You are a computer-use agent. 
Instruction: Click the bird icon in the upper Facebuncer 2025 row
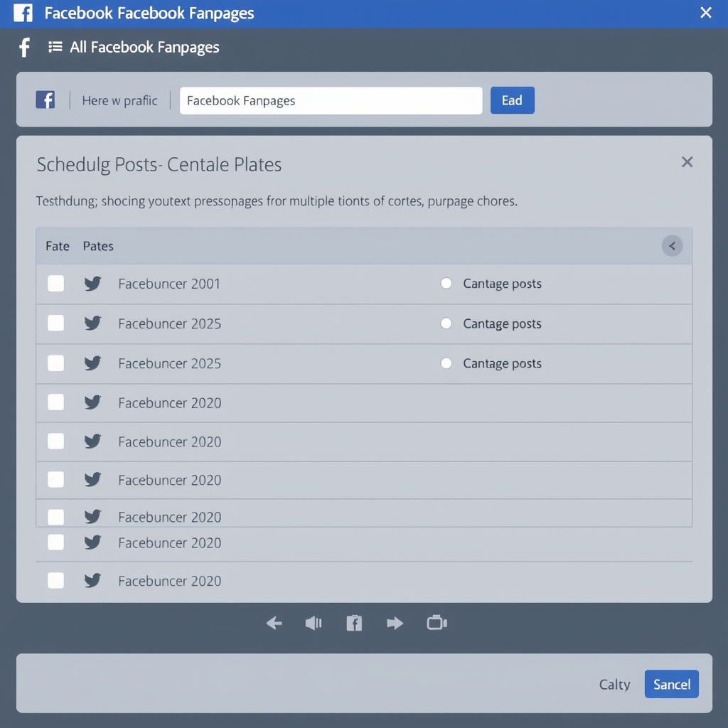click(92, 323)
